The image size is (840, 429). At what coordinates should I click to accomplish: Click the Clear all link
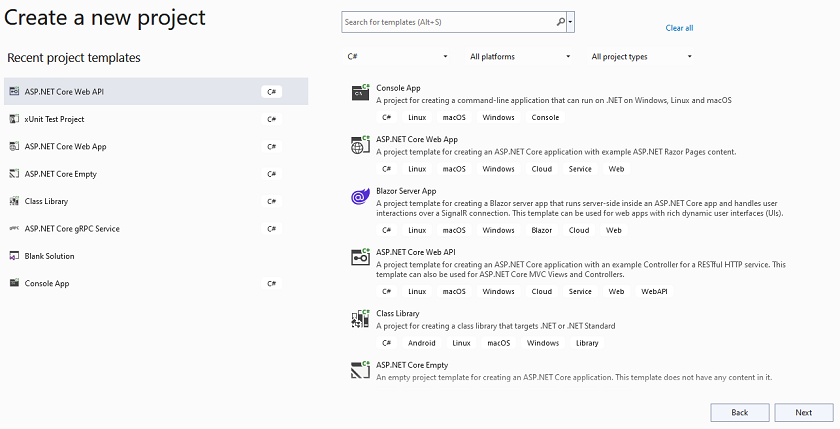point(679,28)
